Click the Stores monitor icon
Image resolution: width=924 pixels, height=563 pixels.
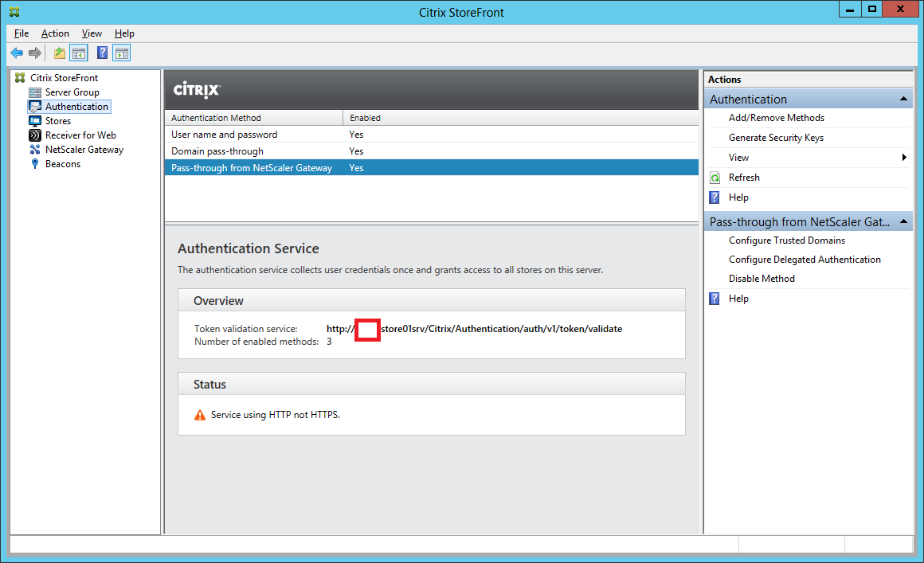click(x=35, y=121)
